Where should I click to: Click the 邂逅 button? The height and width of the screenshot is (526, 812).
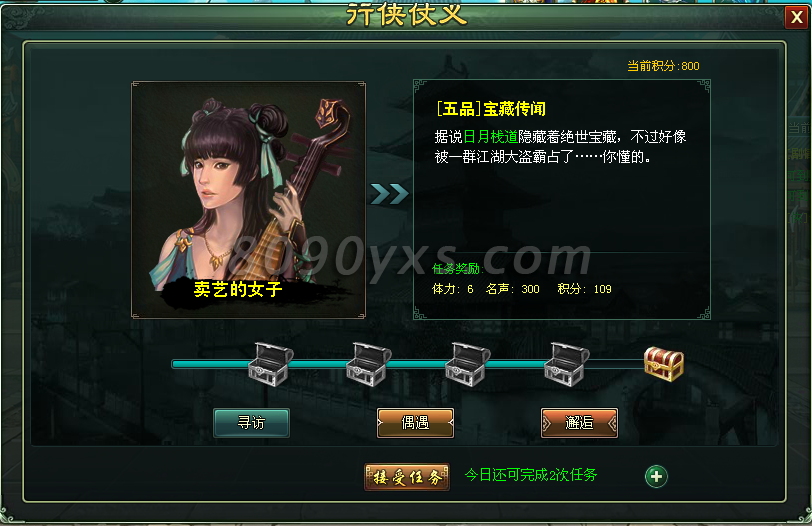pos(579,423)
